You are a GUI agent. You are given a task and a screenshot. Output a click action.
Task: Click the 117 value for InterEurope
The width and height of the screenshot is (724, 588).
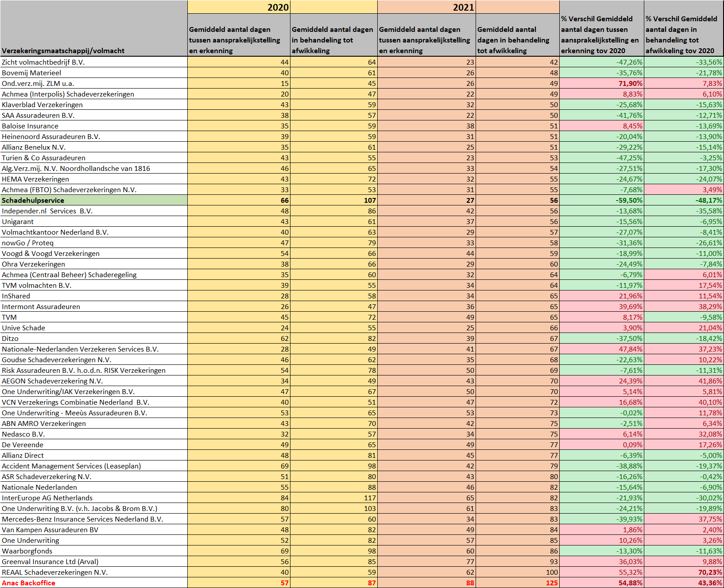[334, 498]
